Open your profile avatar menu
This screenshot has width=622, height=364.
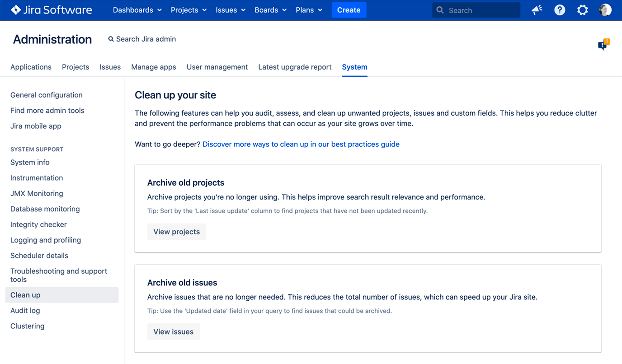point(605,9)
